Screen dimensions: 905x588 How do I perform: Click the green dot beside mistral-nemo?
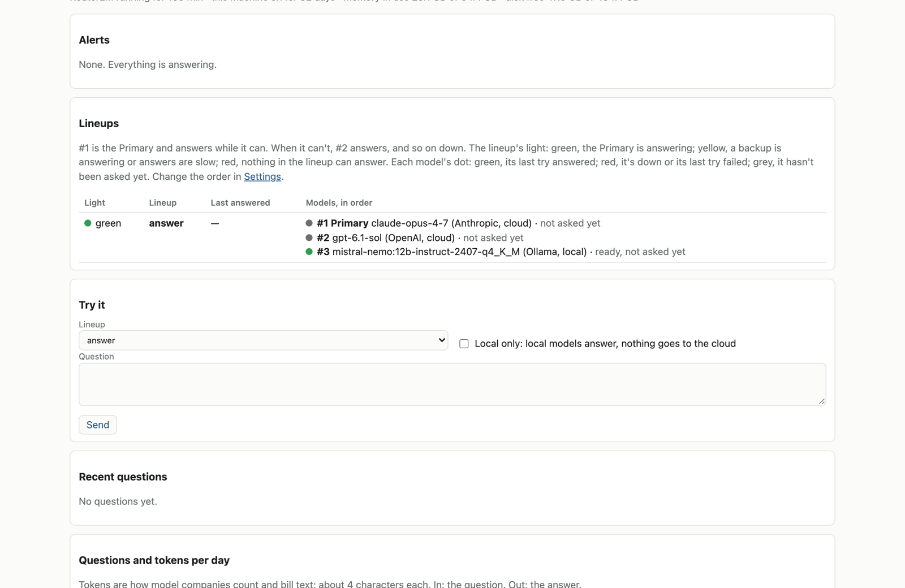point(309,252)
